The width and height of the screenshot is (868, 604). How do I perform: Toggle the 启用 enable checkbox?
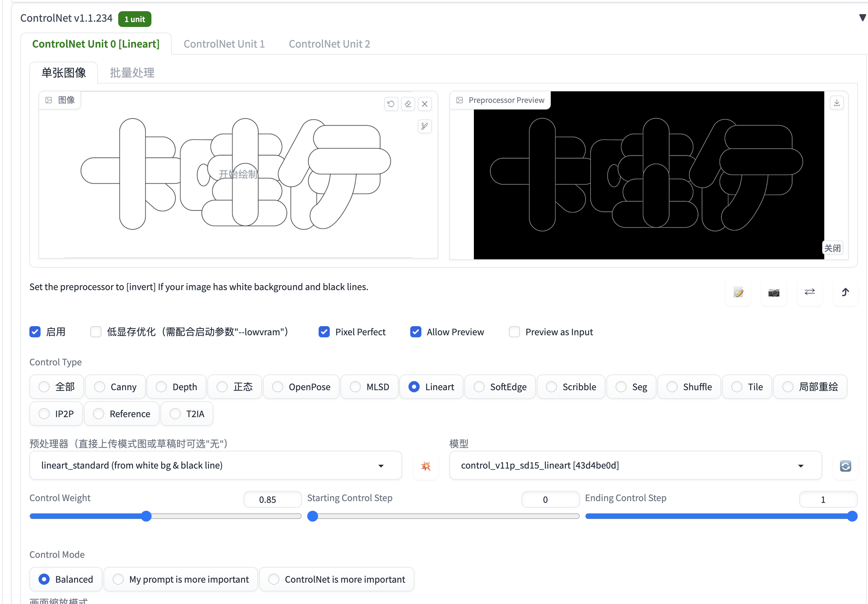coord(35,332)
